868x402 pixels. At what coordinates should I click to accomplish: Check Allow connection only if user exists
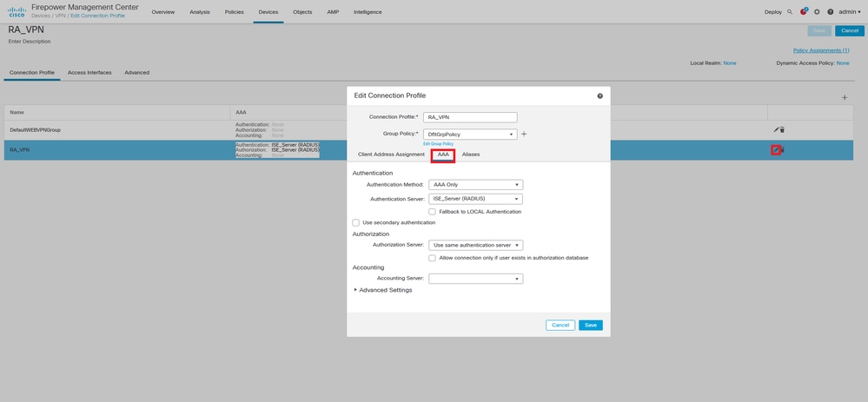433,258
